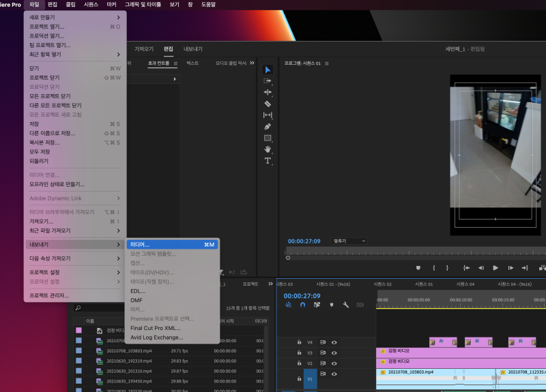Open the 맞추기 zoom level dropdown
This screenshot has width=546, height=392.
pyautogui.click(x=349, y=241)
